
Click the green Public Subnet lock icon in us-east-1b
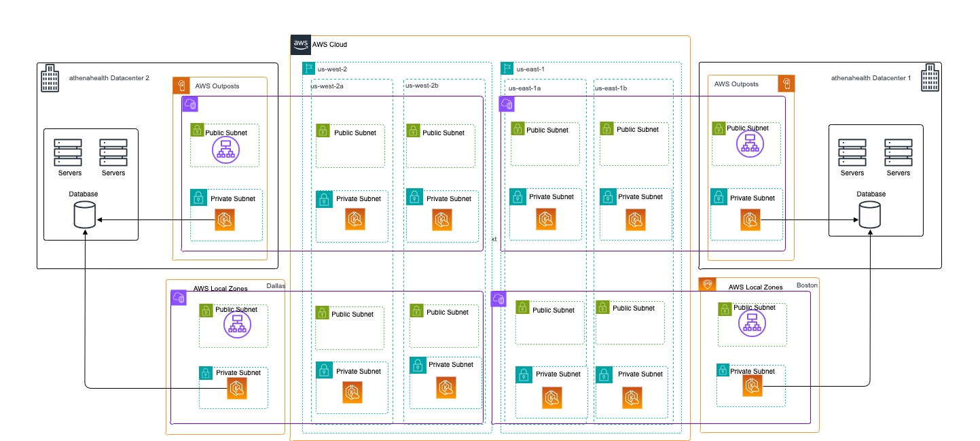[605, 128]
